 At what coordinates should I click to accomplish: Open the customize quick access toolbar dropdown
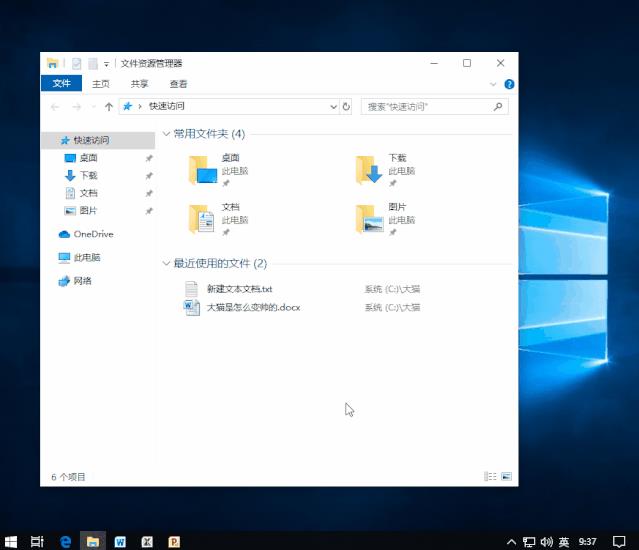pyautogui.click(x=106, y=64)
